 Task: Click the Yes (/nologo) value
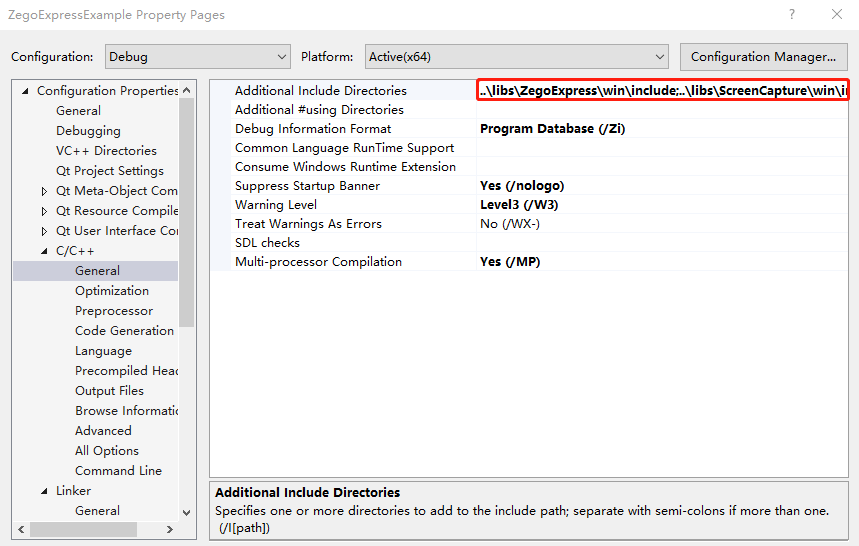[x=522, y=186]
